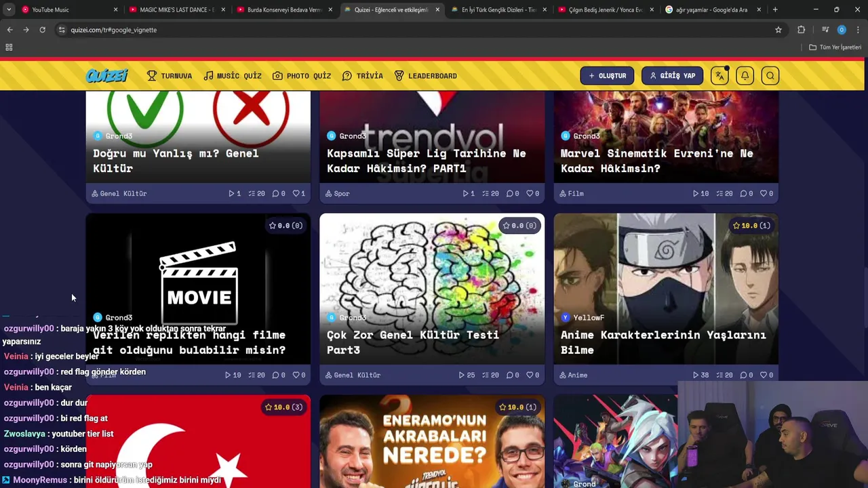
Task: Bookmark this page with star icon
Action: [x=778, y=30]
